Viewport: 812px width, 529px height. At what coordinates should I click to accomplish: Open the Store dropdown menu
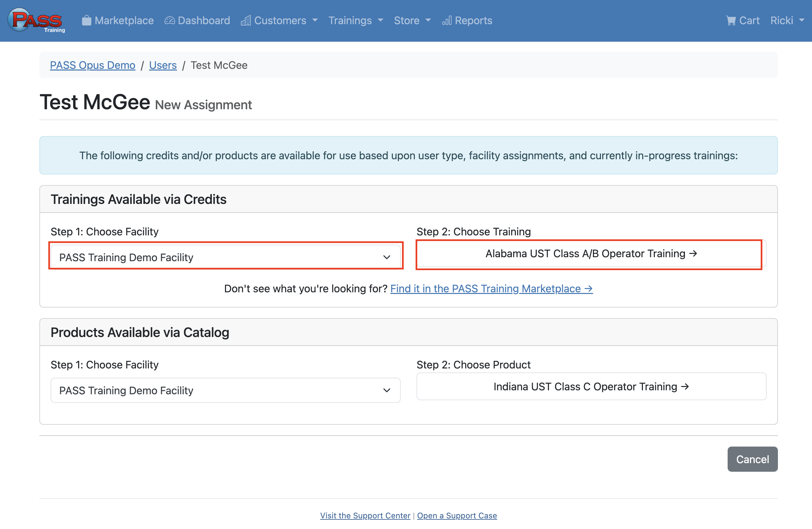412,21
